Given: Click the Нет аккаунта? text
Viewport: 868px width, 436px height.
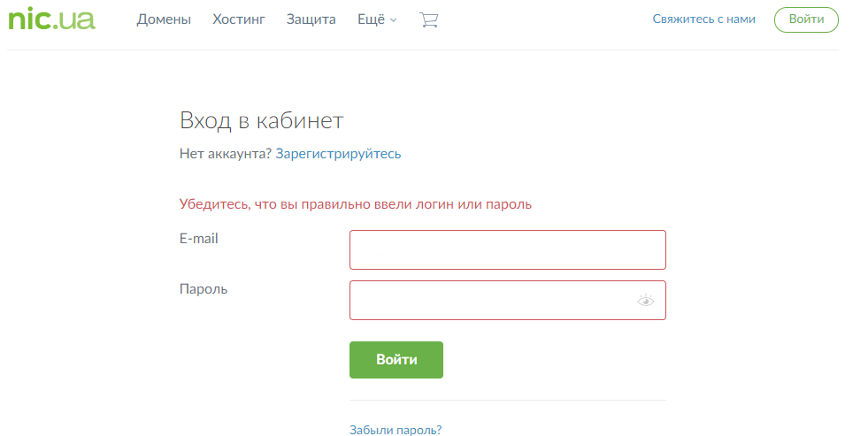Looking at the screenshot, I should coord(226,154).
